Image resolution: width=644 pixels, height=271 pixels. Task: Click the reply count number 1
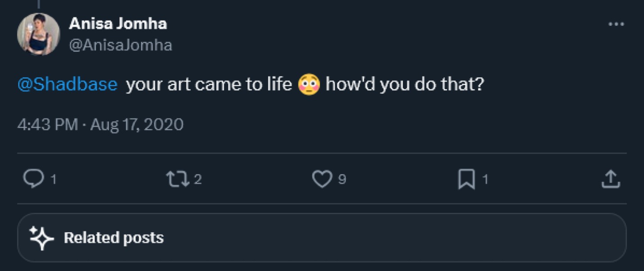pos(53,180)
